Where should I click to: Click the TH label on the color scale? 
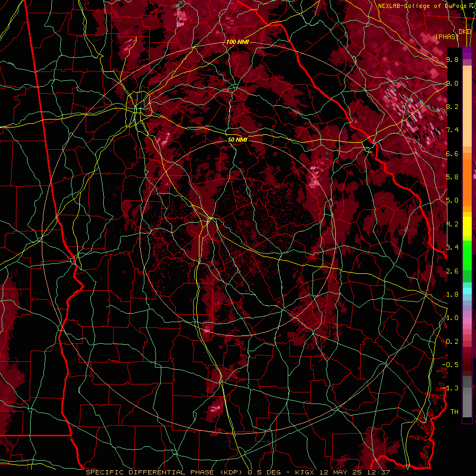pos(454,412)
